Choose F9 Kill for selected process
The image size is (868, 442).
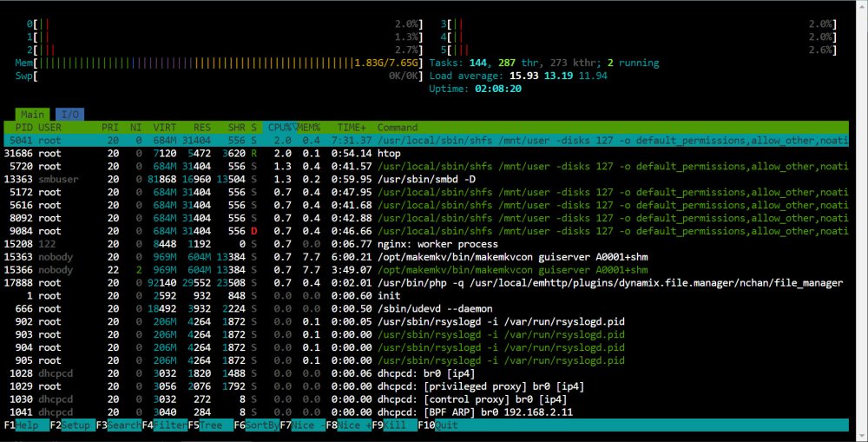pyautogui.click(x=394, y=426)
